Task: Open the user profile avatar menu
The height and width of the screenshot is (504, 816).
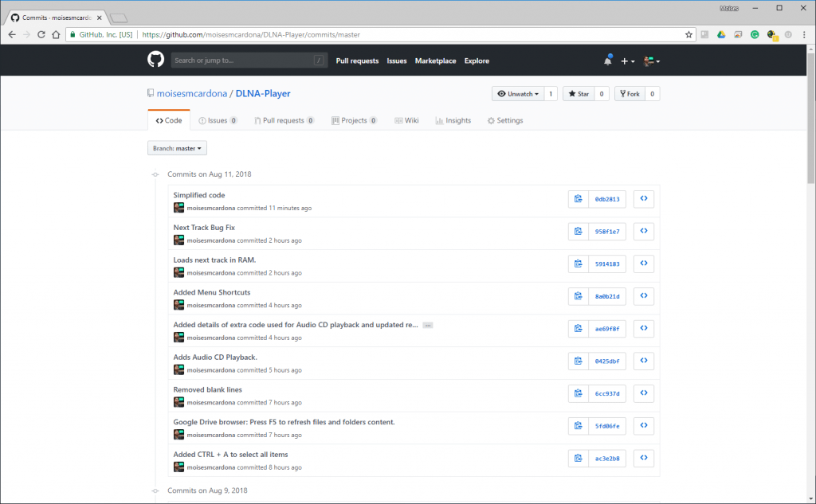Action: pyautogui.click(x=652, y=61)
